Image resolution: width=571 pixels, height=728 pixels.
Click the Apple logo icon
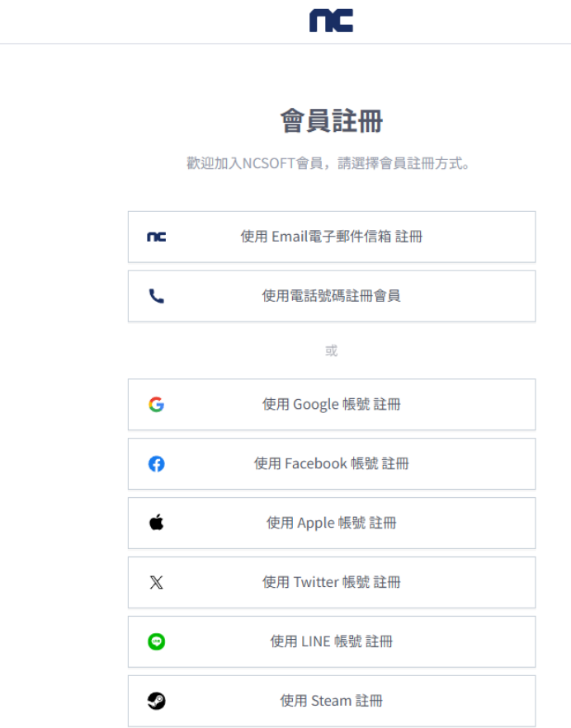pos(157,523)
